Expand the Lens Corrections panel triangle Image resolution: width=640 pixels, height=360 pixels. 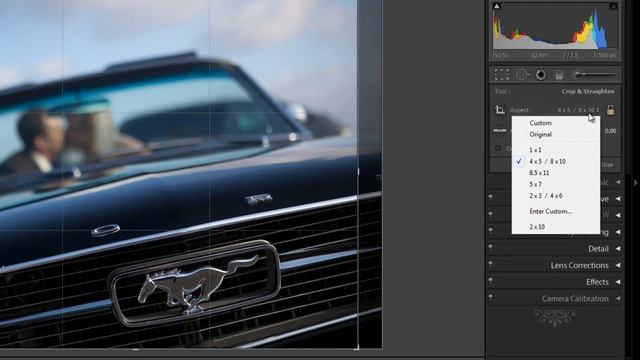[x=618, y=265]
